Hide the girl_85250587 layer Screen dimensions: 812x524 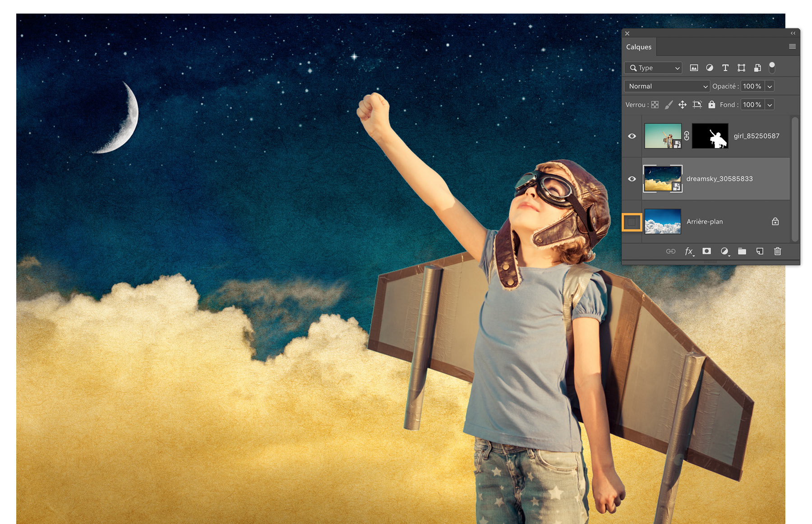point(632,136)
